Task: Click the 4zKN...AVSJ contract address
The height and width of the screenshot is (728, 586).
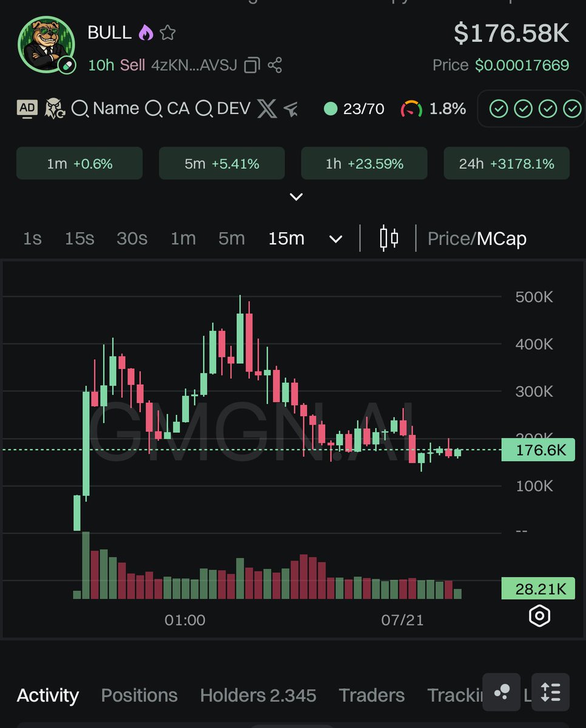Action: point(194,65)
